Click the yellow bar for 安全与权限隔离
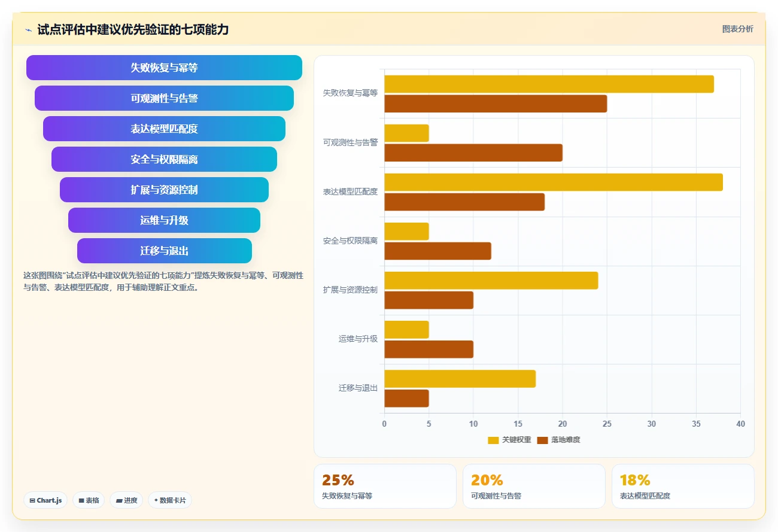This screenshot has width=778, height=532. click(406, 231)
